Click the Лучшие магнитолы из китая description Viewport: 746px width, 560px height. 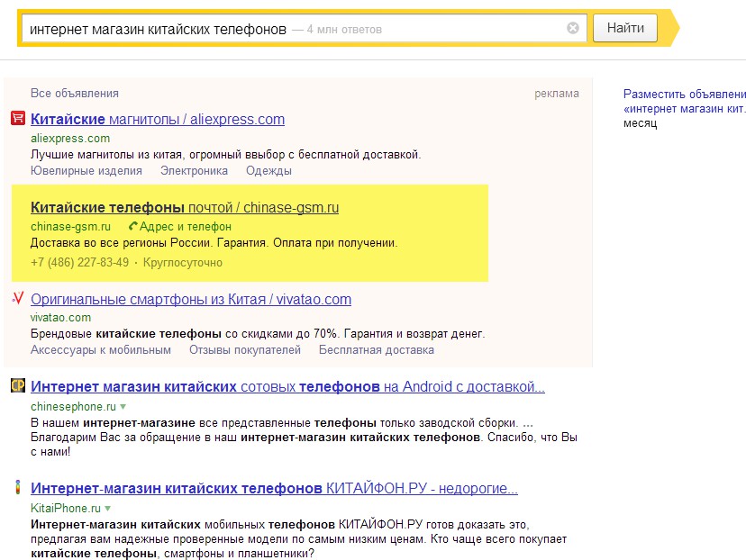[x=225, y=155]
